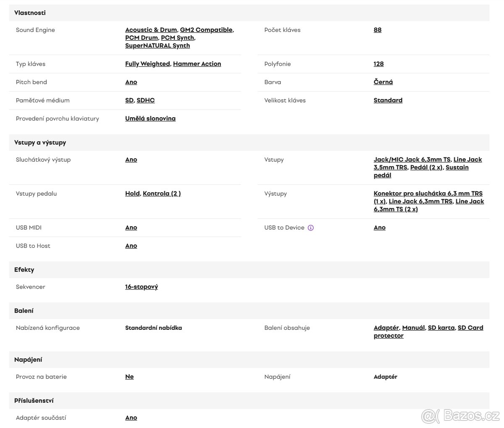Viewport: 504px width, 428px height.
Task: Open the SDHC memory medium link
Action: click(146, 100)
